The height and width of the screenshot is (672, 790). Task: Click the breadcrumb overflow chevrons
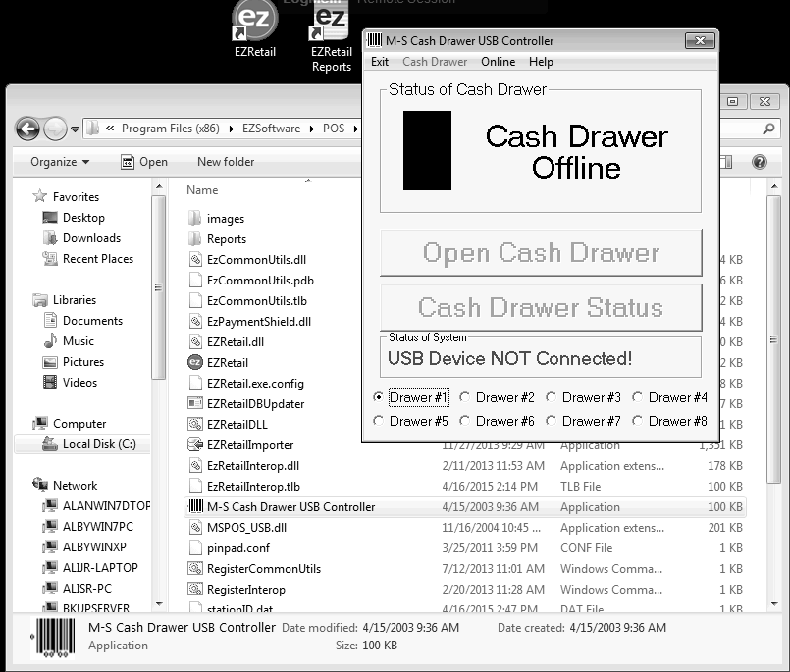(x=110, y=129)
